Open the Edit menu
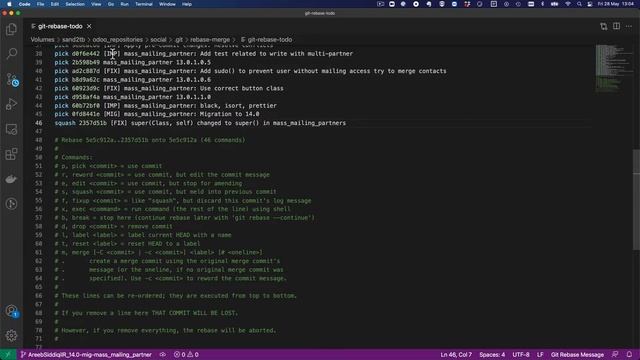The image size is (640, 360). point(55,4)
